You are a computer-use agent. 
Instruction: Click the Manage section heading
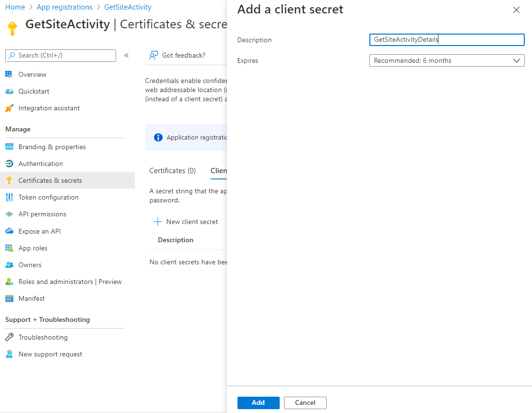(18, 130)
